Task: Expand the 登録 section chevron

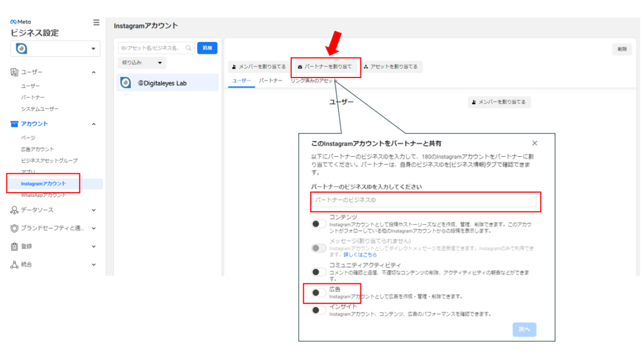Action: 94,246
